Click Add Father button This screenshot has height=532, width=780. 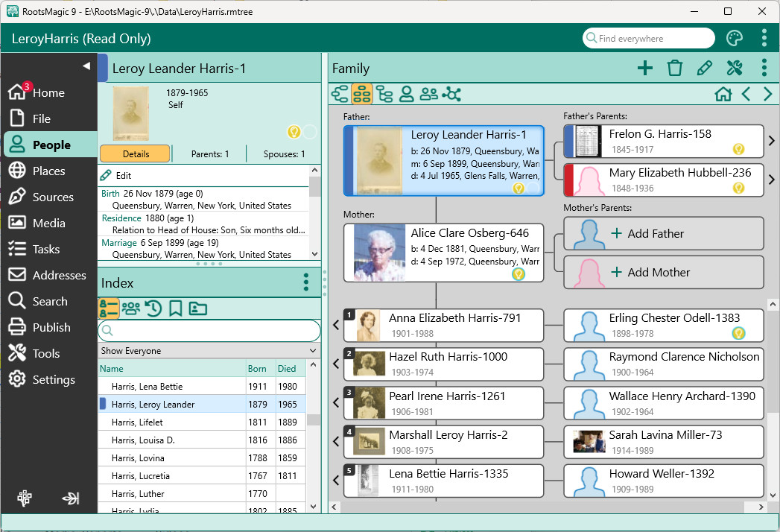[x=663, y=234]
